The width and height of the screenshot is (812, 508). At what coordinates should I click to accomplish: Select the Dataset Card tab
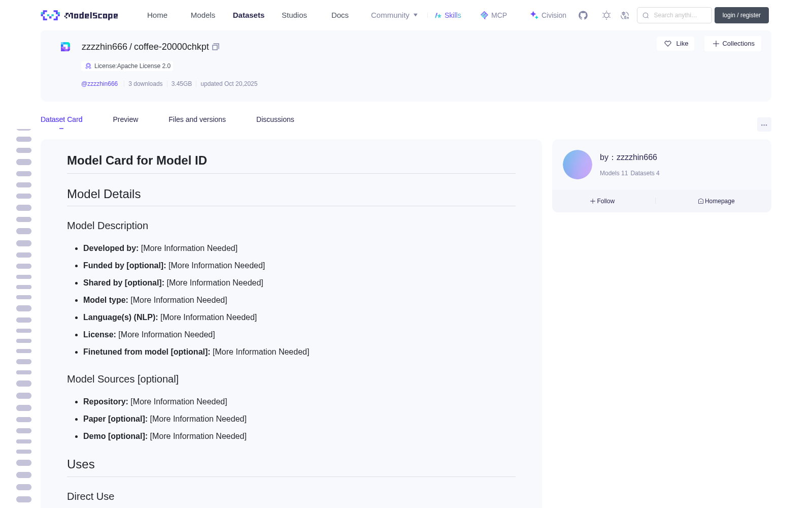[61, 119]
